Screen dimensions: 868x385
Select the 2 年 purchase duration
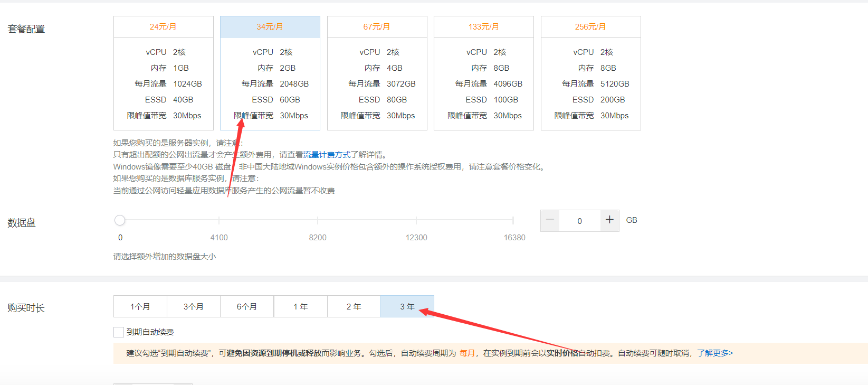click(x=354, y=306)
